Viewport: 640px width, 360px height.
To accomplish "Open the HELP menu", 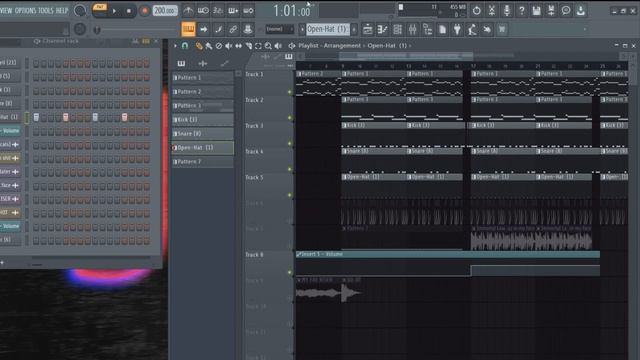I will 62,10.
